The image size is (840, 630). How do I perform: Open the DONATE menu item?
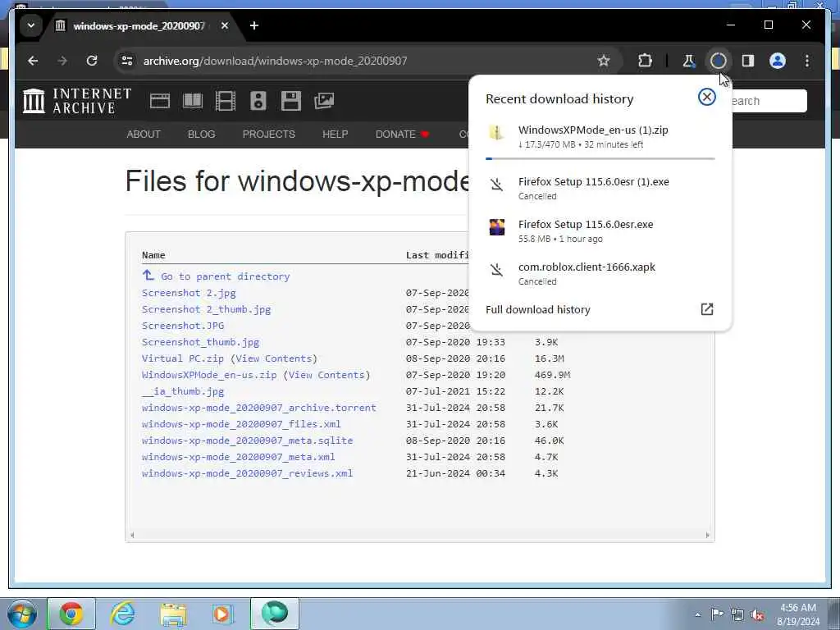pos(402,135)
